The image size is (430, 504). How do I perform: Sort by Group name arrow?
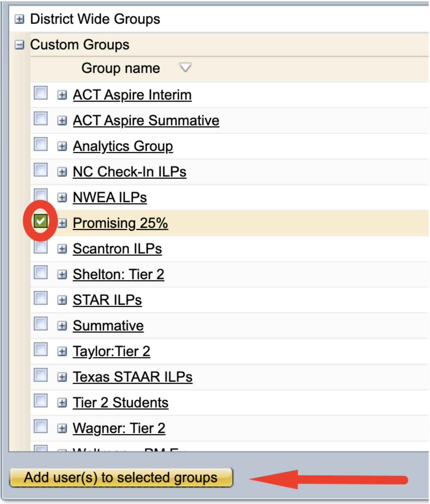click(185, 68)
